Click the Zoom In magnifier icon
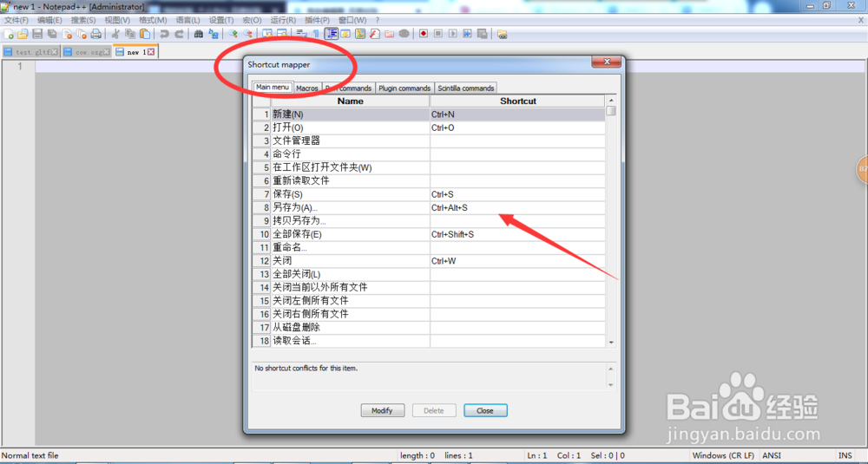Viewport: 868px width, 464px height. pos(233,34)
